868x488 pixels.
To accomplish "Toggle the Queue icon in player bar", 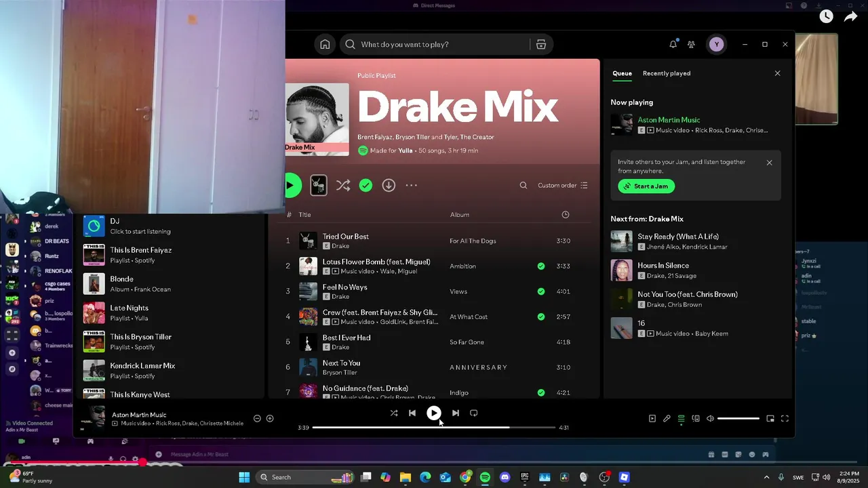I will pos(681,419).
